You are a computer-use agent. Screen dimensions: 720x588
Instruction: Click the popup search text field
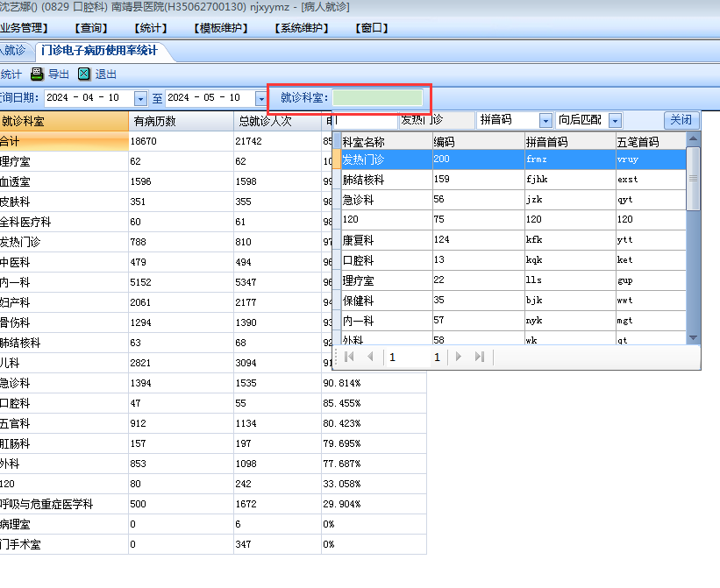[x=366, y=120]
